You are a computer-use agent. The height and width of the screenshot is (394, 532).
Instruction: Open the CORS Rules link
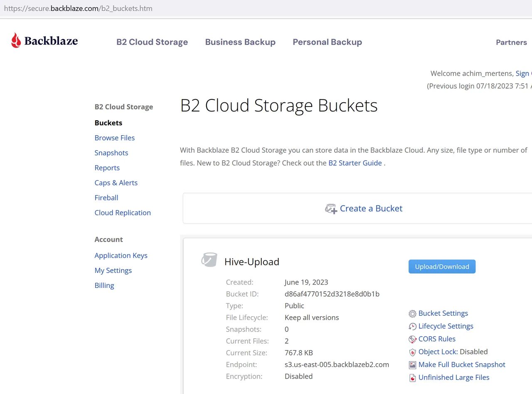coord(437,339)
